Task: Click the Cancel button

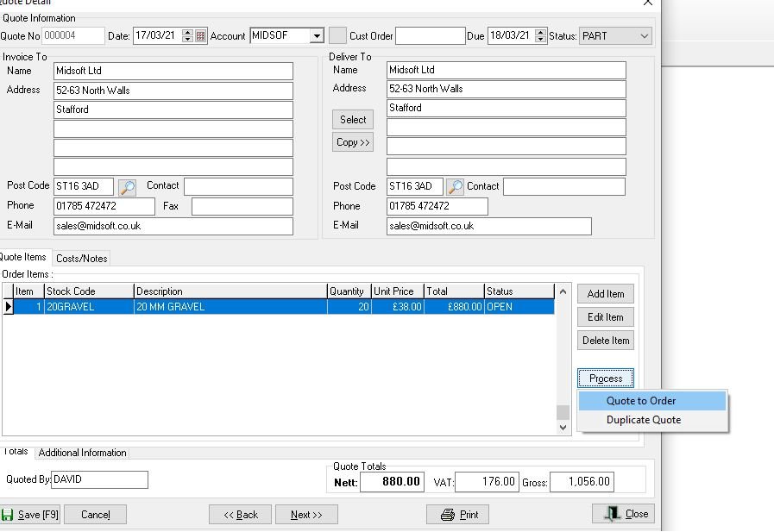Action: pos(95,515)
